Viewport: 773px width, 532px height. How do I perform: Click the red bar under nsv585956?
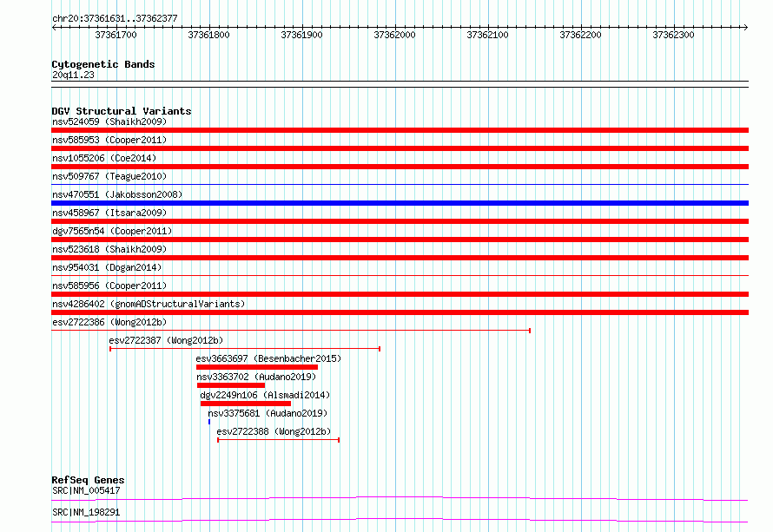[x=400, y=294]
